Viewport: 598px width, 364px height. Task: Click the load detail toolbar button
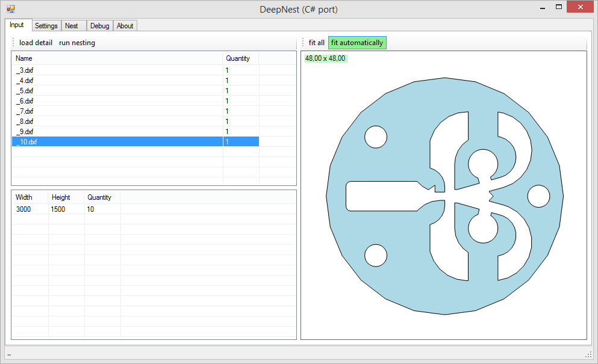coord(36,43)
